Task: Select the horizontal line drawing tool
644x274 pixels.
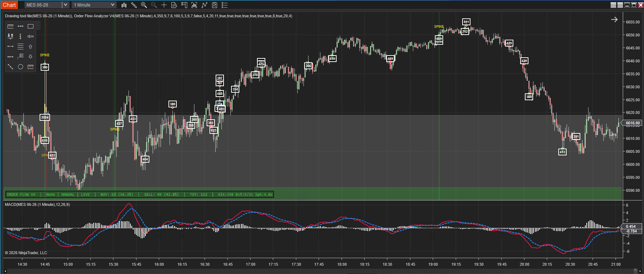Action: [21, 26]
